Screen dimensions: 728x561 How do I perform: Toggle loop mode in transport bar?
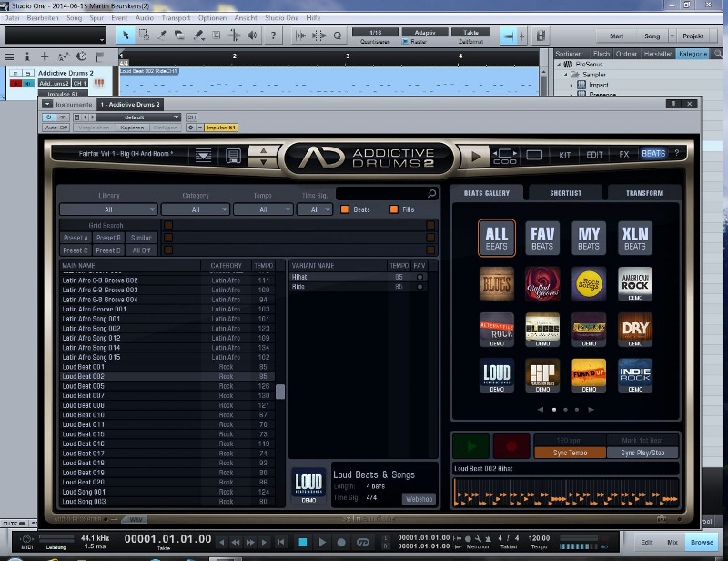pos(362,542)
